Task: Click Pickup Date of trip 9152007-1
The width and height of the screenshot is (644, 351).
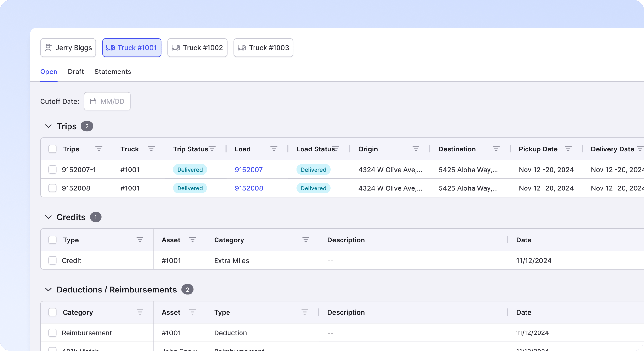Action: pyautogui.click(x=546, y=170)
